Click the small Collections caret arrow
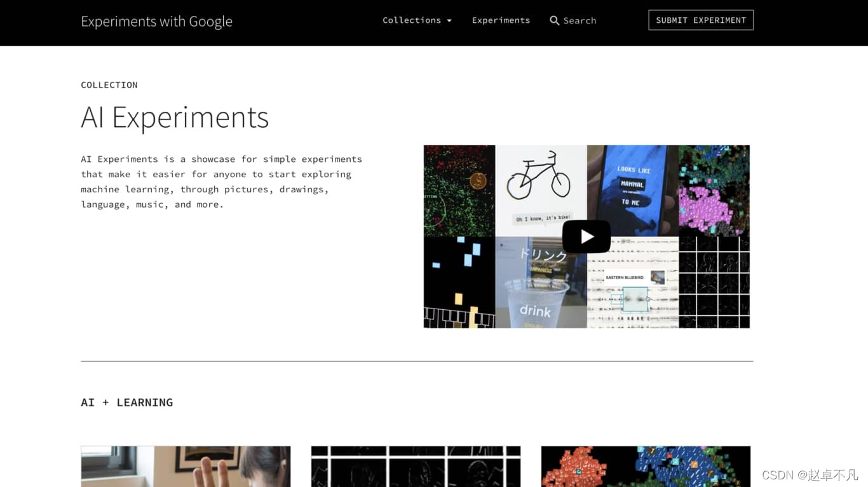The height and width of the screenshot is (487, 868). 449,21
